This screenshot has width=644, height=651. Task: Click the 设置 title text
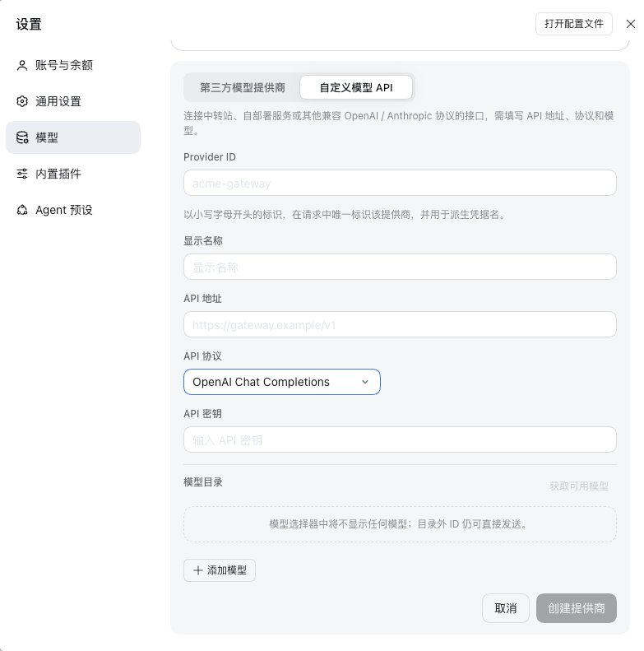(29, 24)
